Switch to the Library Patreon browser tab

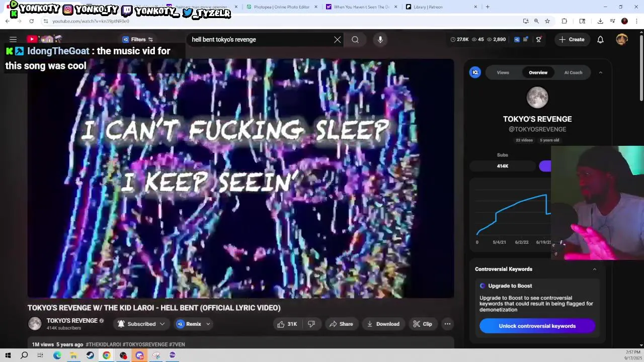pos(440,7)
